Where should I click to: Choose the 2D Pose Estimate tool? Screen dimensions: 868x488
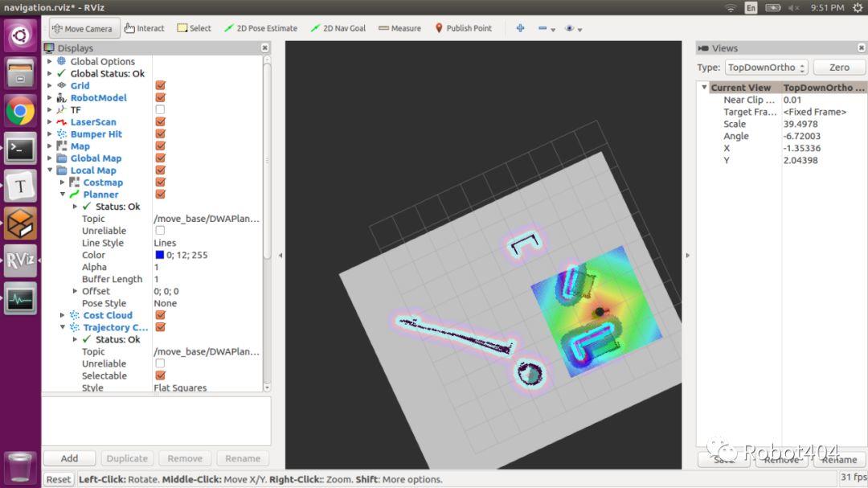tap(260, 28)
